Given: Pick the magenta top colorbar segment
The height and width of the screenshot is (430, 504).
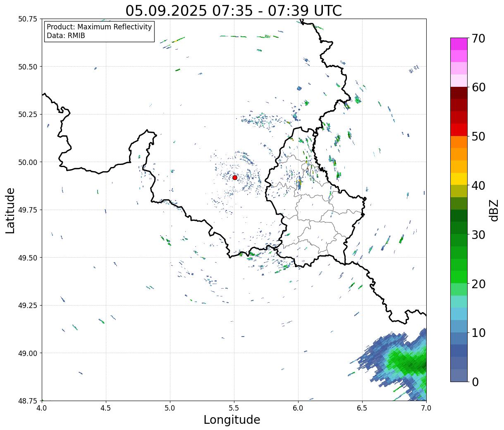Looking at the screenshot, I should (x=459, y=44).
